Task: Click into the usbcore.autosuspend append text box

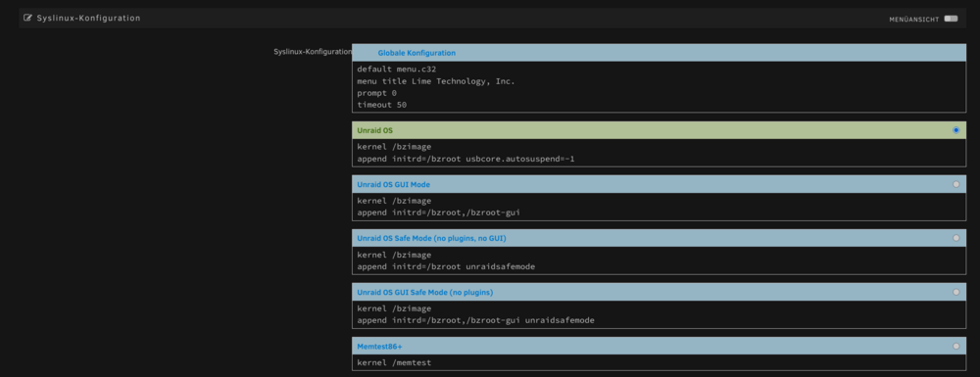Action: (659, 153)
